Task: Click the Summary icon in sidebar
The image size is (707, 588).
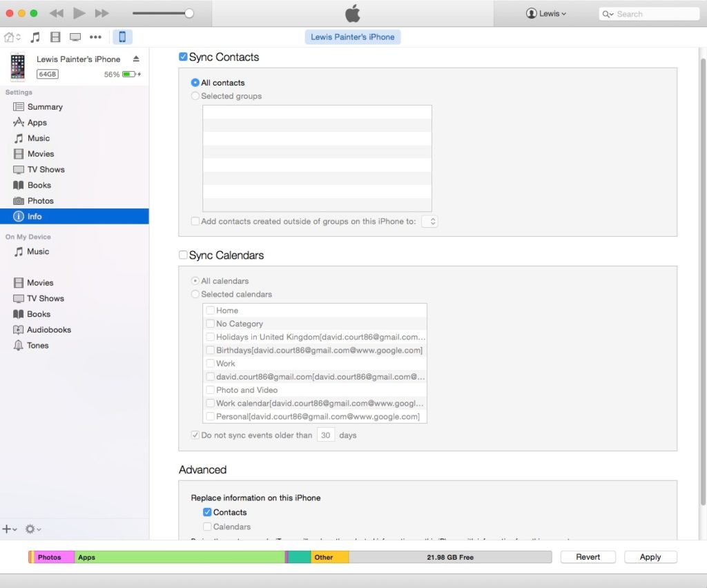Action: tap(19, 107)
